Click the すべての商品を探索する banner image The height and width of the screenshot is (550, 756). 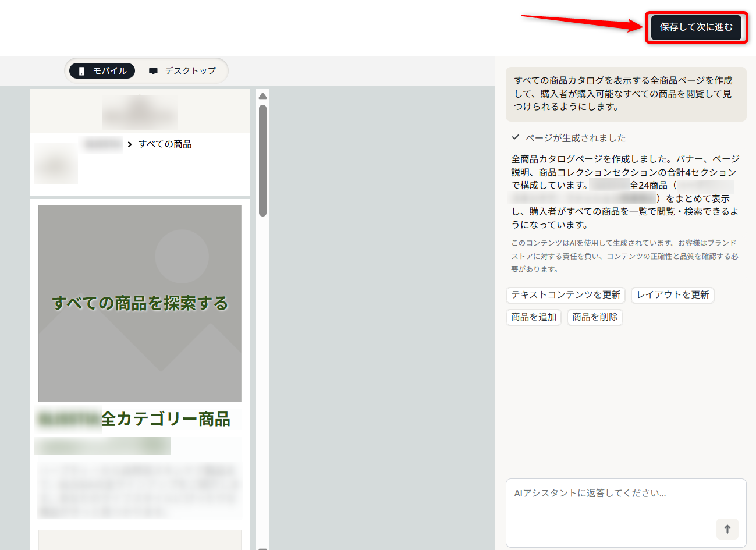tap(140, 303)
